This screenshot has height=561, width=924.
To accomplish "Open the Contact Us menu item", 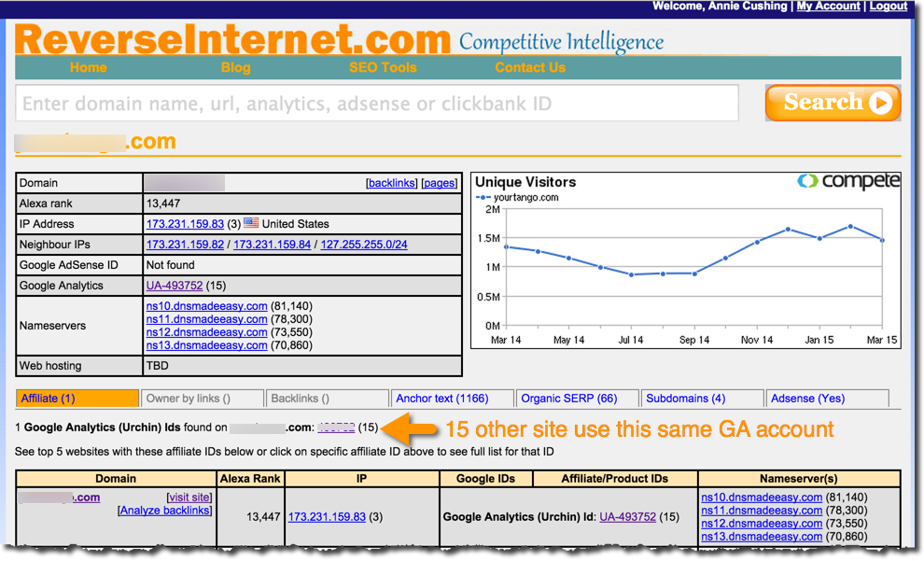I will click(x=530, y=68).
